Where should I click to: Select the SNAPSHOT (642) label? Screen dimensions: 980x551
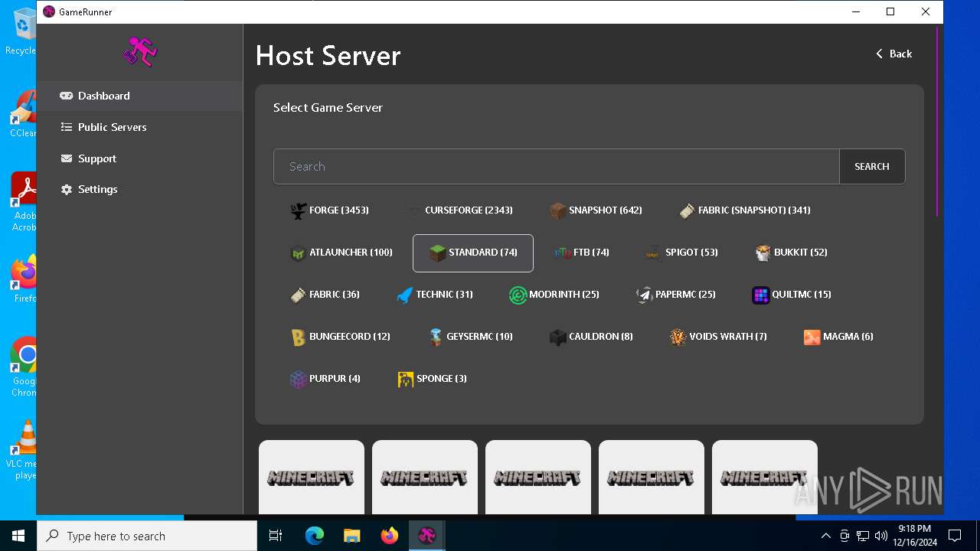tap(606, 210)
